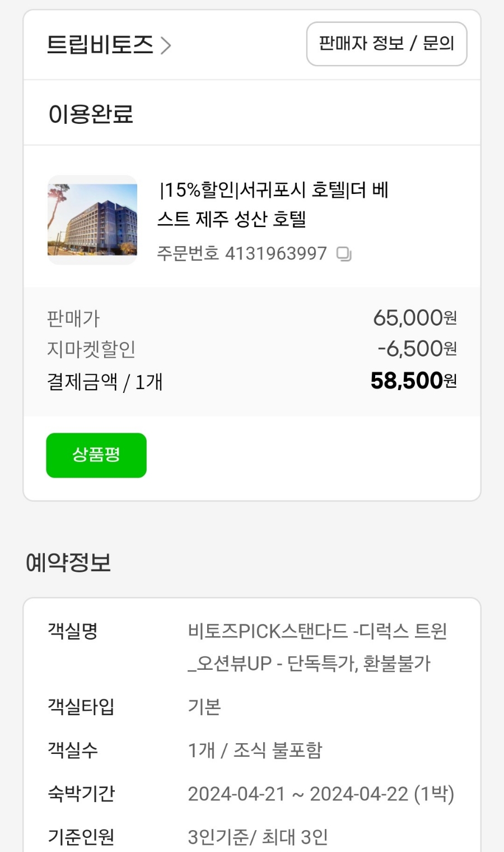Tap the 이용완료 status heading
This screenshot has height=852, width=504.
coord(91,114)
